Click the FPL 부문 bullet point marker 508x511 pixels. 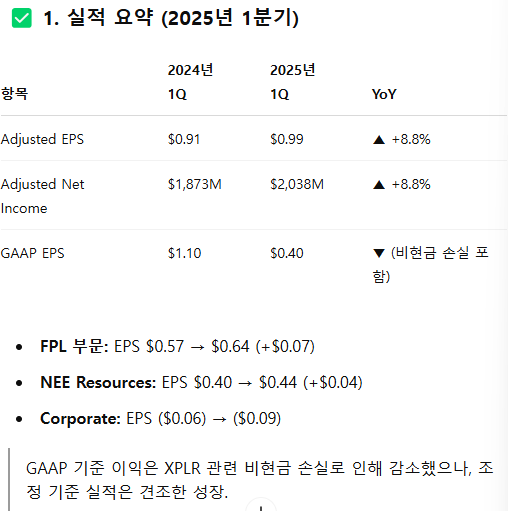pos(19,347)
